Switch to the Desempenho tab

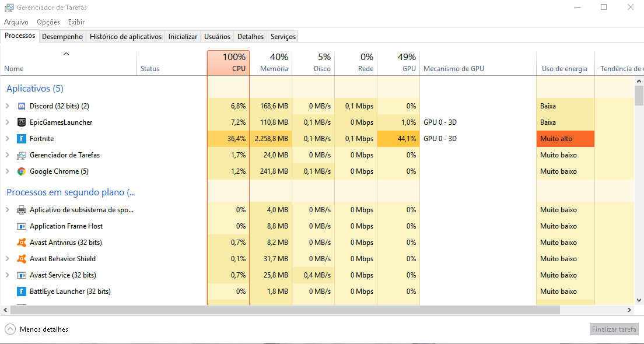62,37
